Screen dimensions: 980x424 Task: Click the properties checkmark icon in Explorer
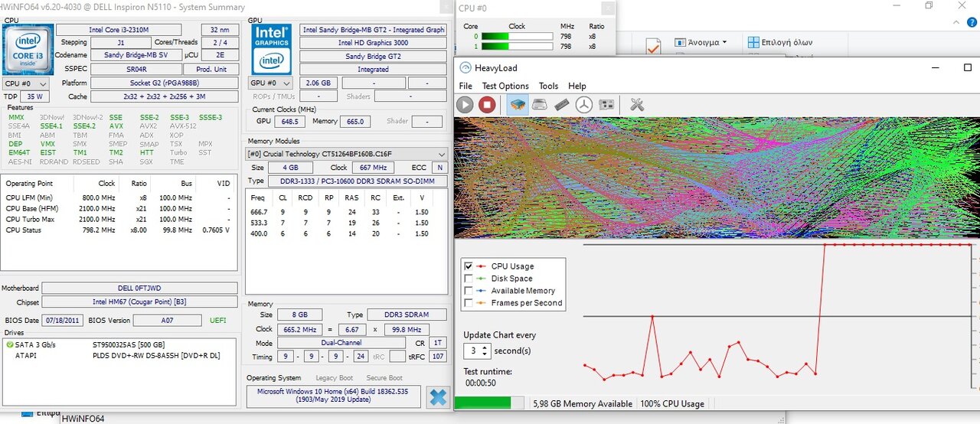[x=653, y=46]
